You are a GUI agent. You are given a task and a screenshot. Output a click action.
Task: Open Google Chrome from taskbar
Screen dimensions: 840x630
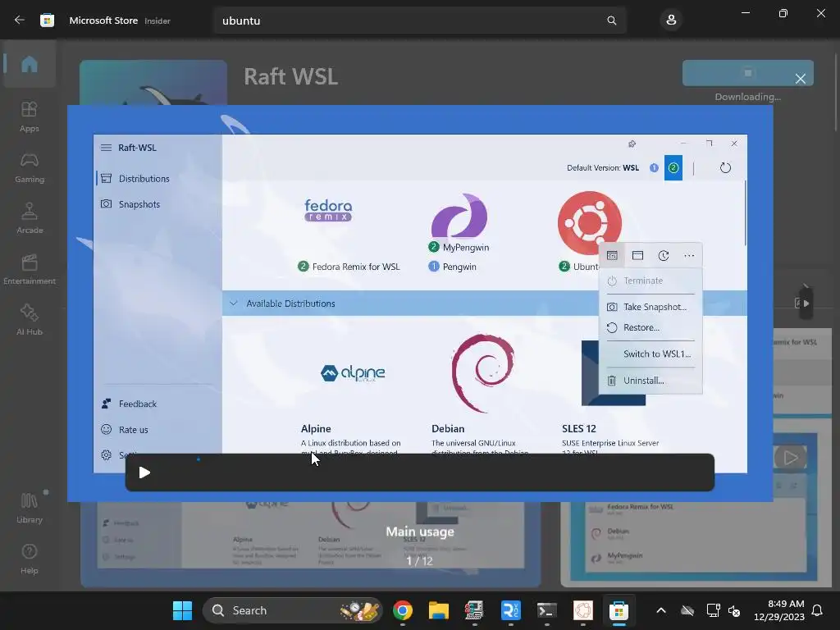click(402, 610)
